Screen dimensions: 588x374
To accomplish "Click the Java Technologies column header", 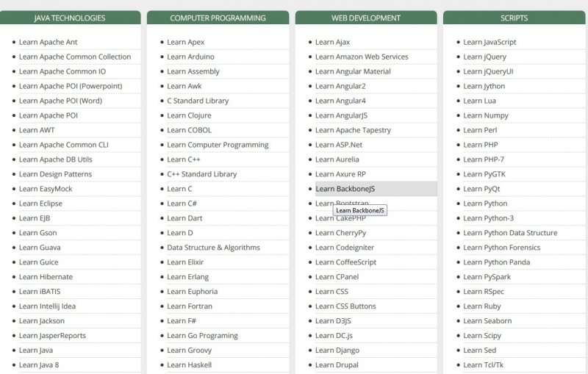I will (x=70, y=18).
